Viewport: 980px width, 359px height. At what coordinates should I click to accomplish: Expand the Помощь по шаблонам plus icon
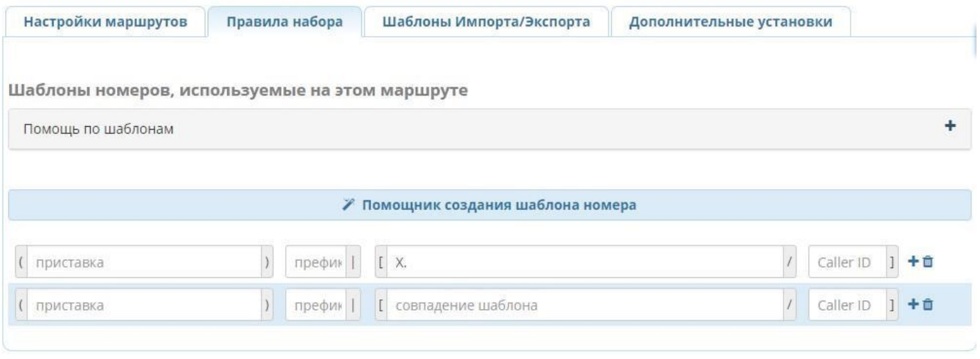[950, 126]
